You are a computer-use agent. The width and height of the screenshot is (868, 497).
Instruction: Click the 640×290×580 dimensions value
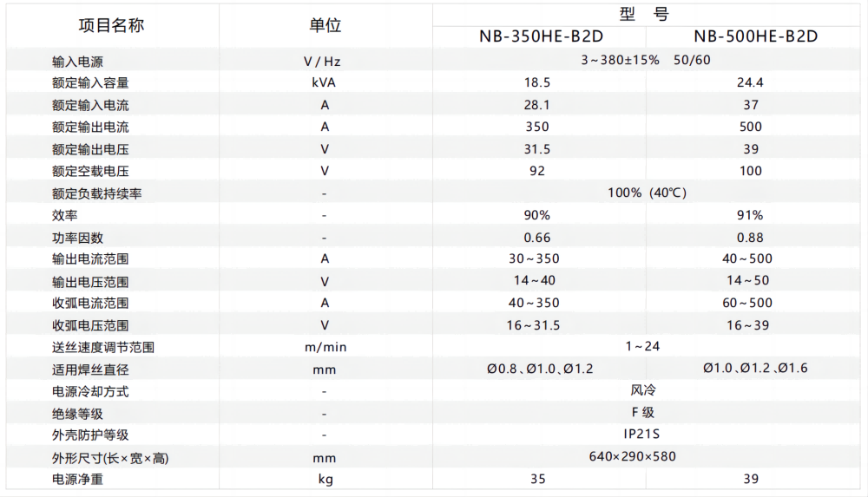click(x=642, y=456)
